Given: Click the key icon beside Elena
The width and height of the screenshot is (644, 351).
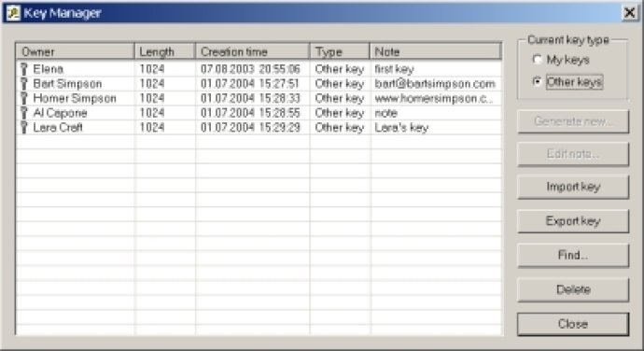Looking at the screenshot, I should pyautogui.click(x=24, y=69).
